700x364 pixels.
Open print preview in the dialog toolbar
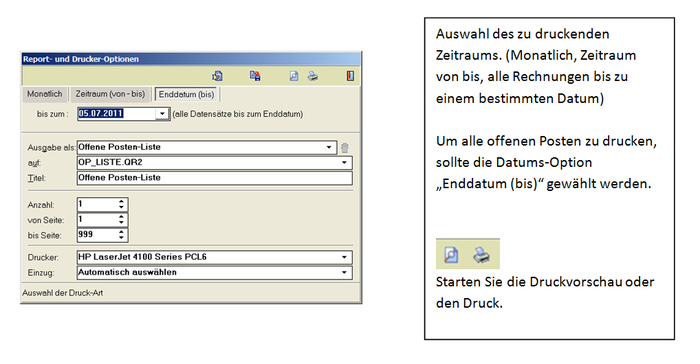pos(294,76)
